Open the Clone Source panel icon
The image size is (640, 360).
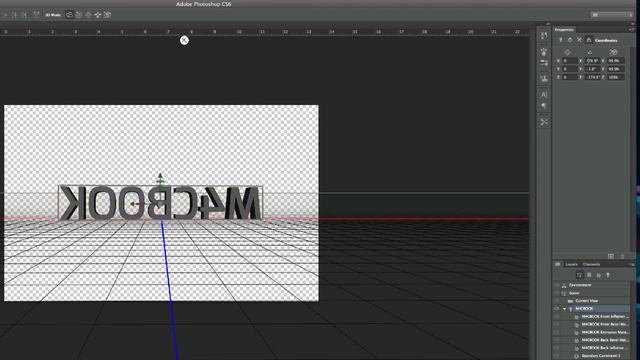pyautogui.click(x=544, y=78)
